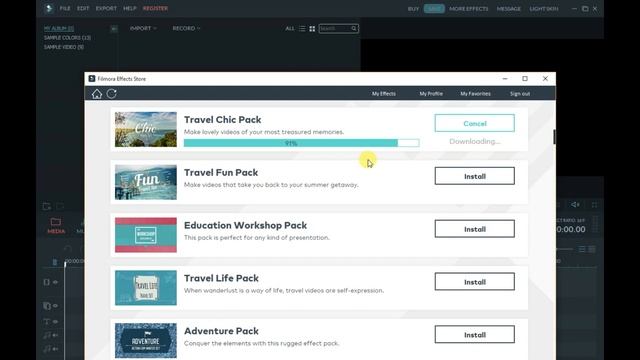Open the EDIT menu
The width and height of the screenshot is (640, 360).
coord(83,8)
